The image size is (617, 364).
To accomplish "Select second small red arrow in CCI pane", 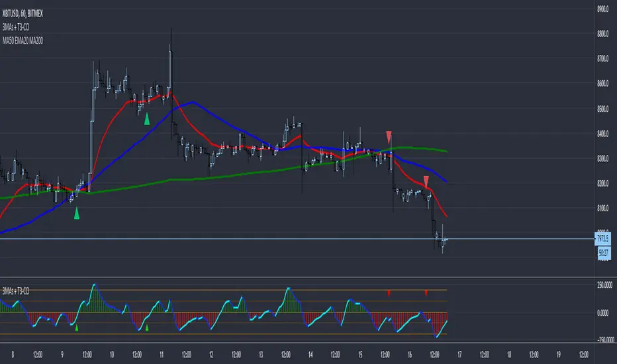I will click(x=426, y=293).
